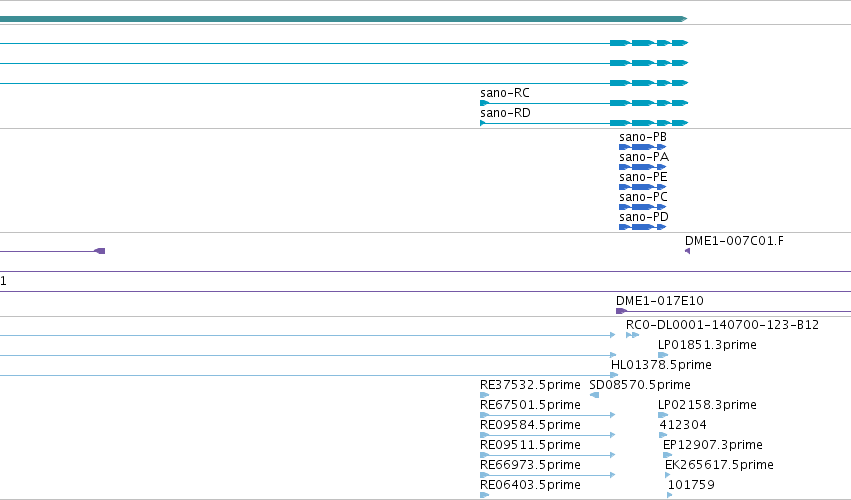Viewport: 851px width, 500px height.
Task: Select the thick teal gene bar
Action: [344, 19]
